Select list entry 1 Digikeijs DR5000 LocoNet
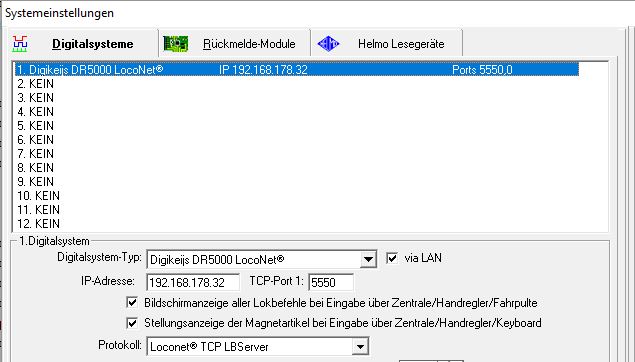 pos(297,70)
